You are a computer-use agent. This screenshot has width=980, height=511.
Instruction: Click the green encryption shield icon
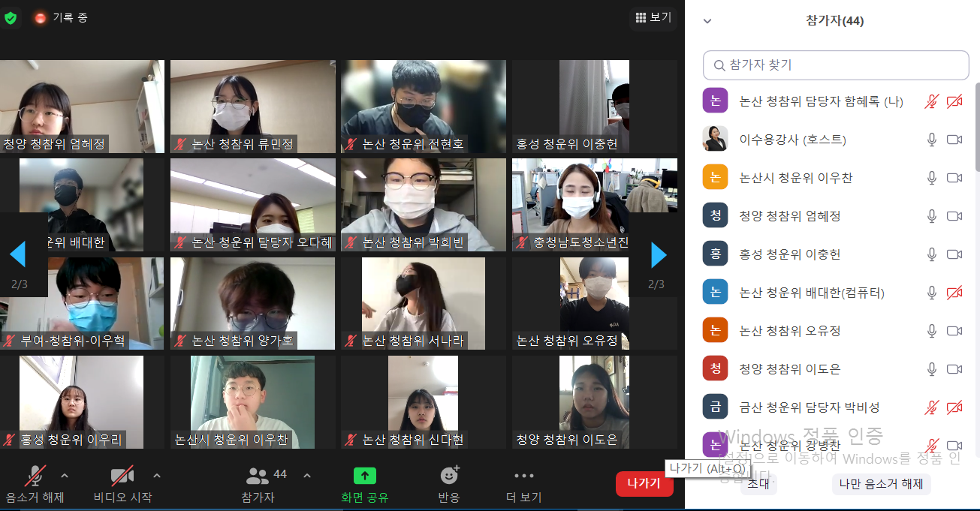click(x=11, y=17)
